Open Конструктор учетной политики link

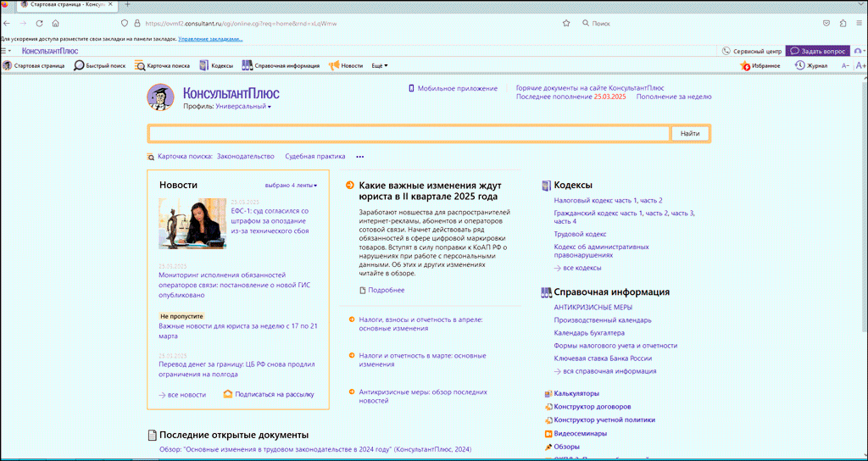coord(599,420)
